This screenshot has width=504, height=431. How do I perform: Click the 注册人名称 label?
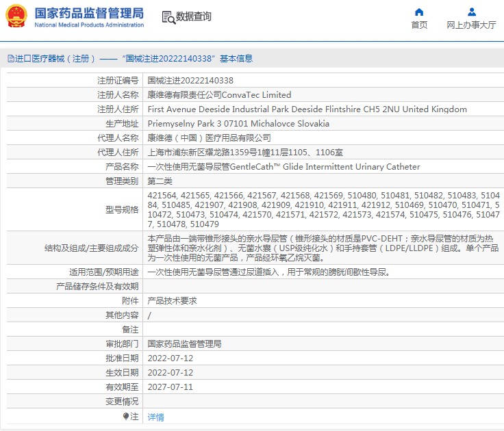pyautogui.click(x=118, y=94)
